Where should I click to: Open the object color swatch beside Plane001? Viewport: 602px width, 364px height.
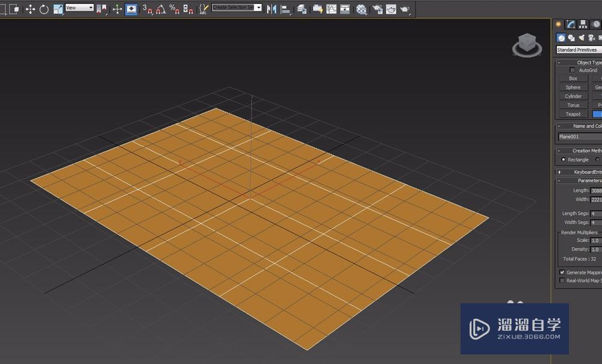point(600,137)
